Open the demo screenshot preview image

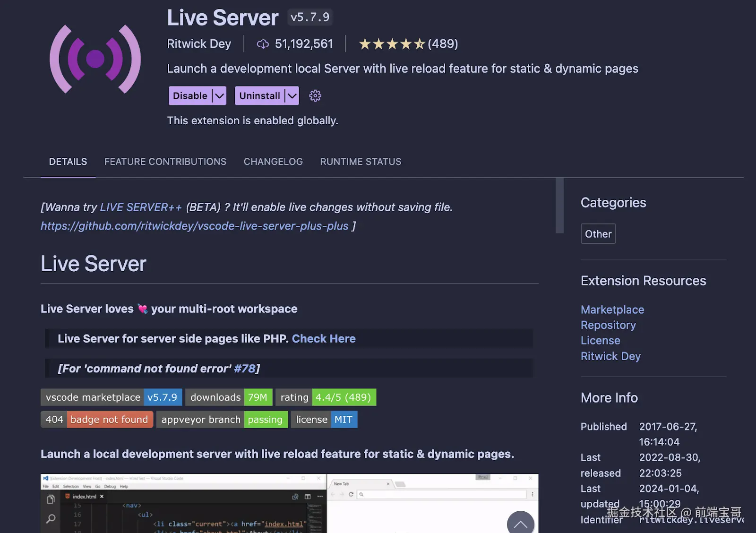[290, 503]
